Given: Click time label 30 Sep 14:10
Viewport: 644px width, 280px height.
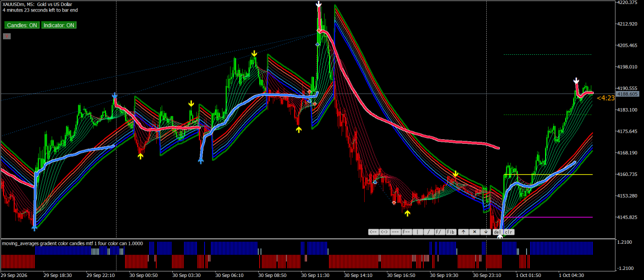Looking at the screenshot, I should 359,275.
